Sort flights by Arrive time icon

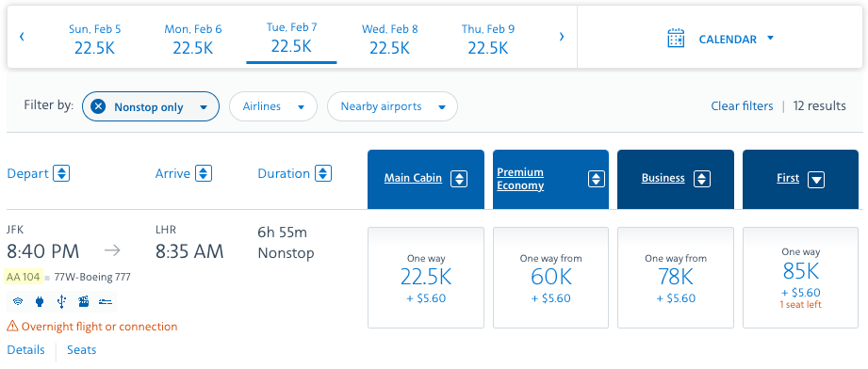point(205,174)
